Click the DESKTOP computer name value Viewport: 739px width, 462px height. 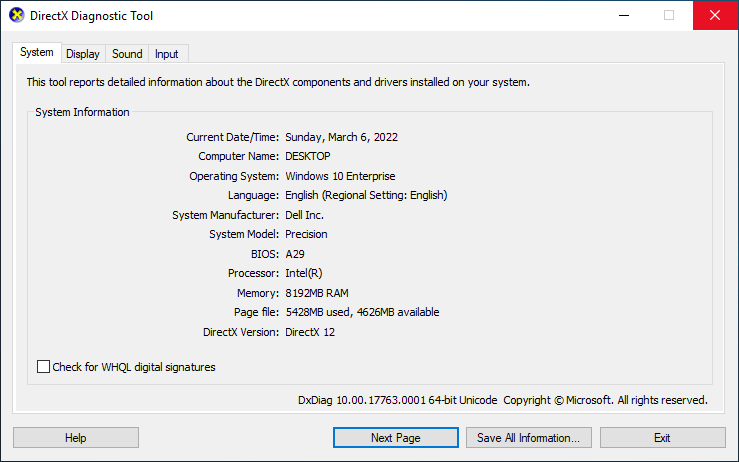(x=308, y=156)
